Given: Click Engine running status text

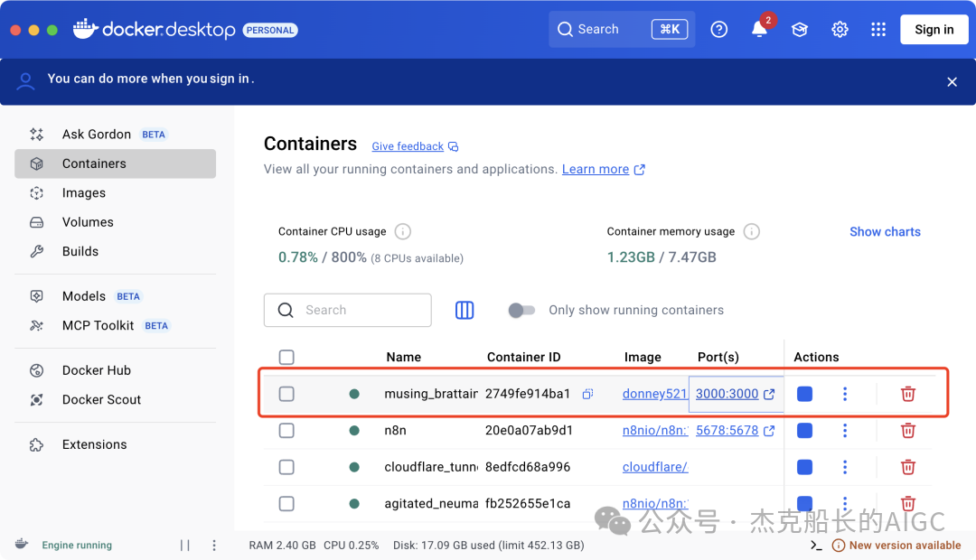Looking at the screenshot, I should (x=77, y=545).
